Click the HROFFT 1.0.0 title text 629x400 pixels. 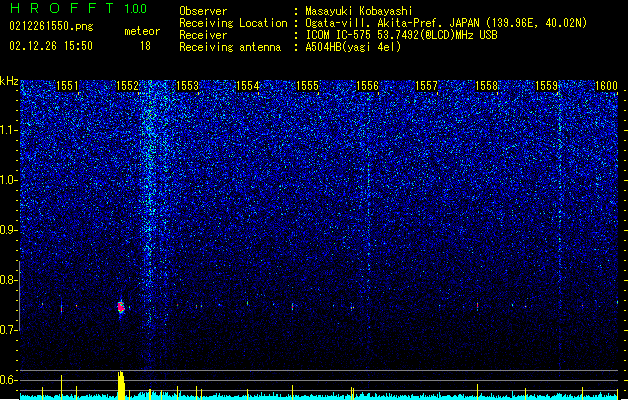(x=78, y=8)
